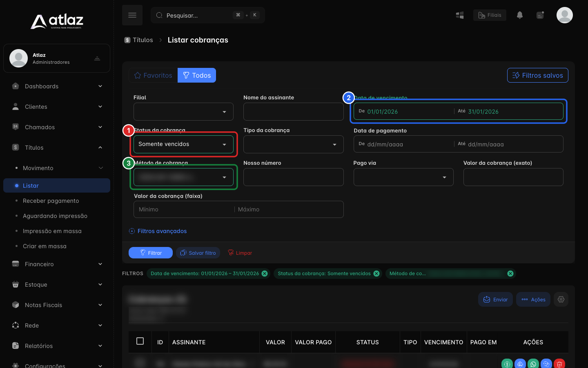Click the Atlaz logo

click(57, 21)
